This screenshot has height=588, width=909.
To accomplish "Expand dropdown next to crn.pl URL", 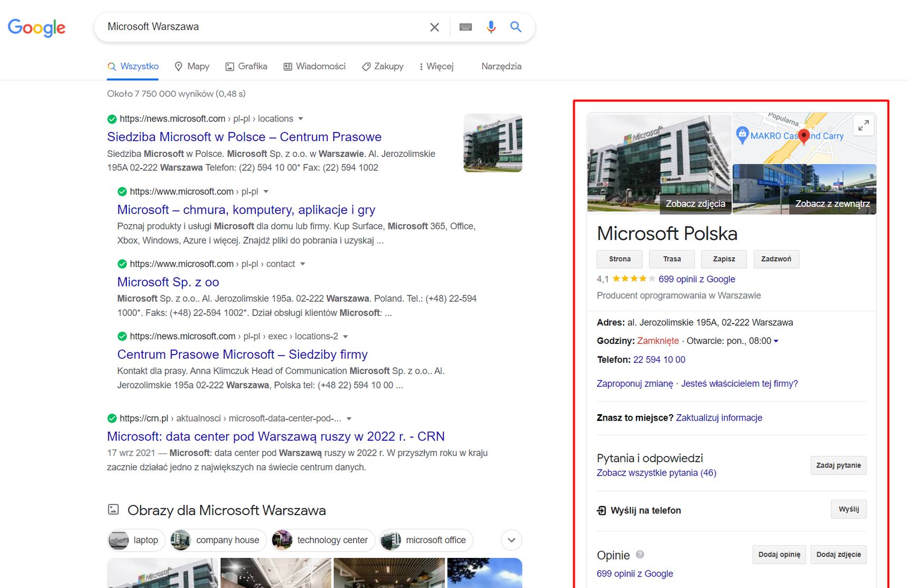I will tap(349, 418).
